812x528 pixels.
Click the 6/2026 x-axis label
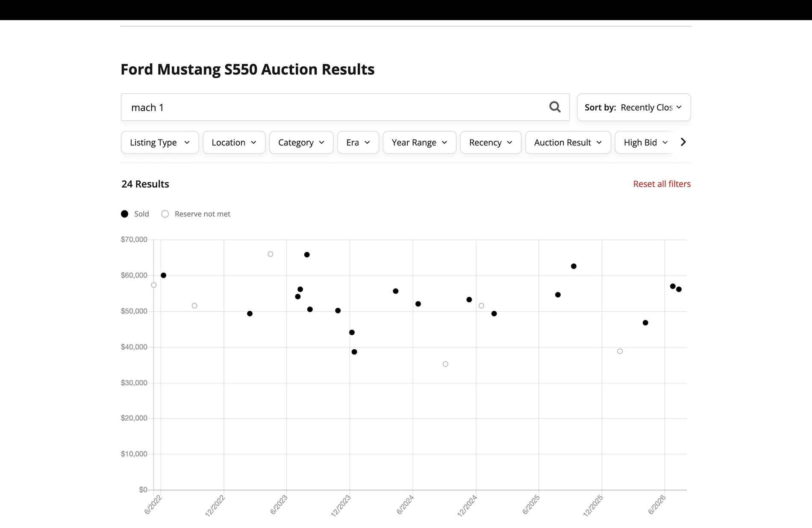657,504
